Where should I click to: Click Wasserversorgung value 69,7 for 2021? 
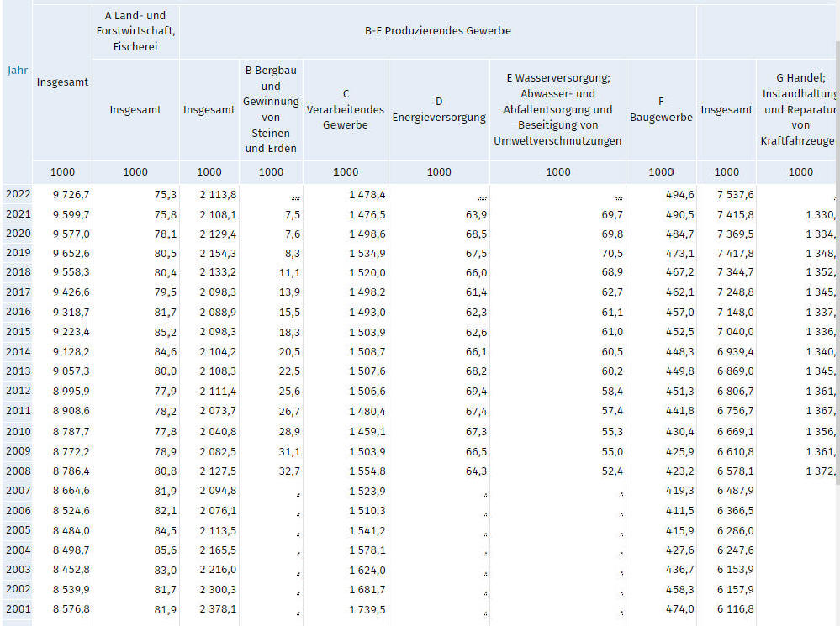point(612,215)
